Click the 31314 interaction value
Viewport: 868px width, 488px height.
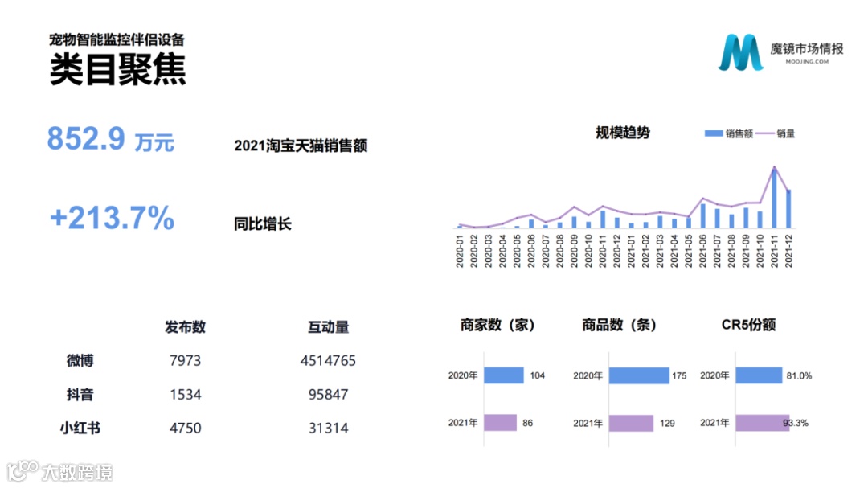[x=328, y=429]
